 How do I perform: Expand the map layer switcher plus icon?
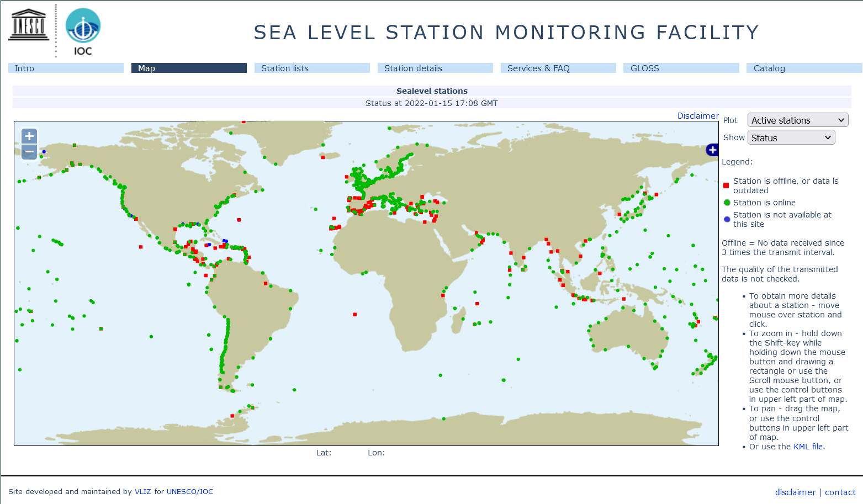[712, 150]
